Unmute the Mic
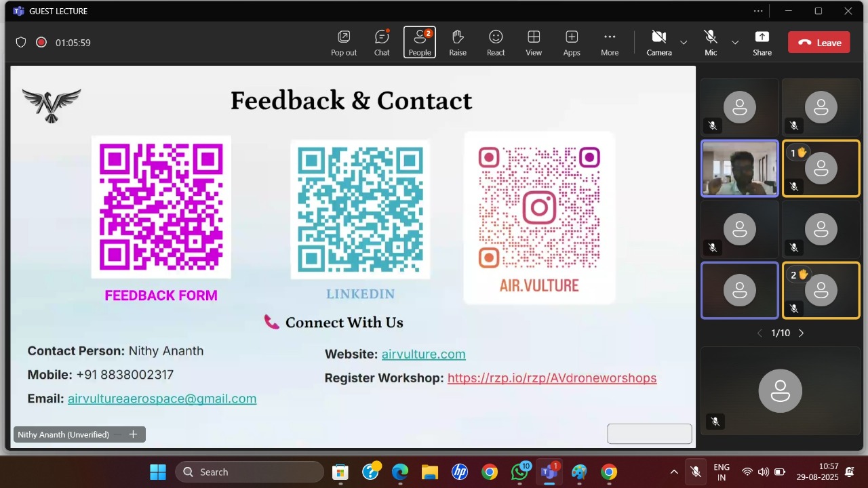868x488 pixels. point(710,42)
